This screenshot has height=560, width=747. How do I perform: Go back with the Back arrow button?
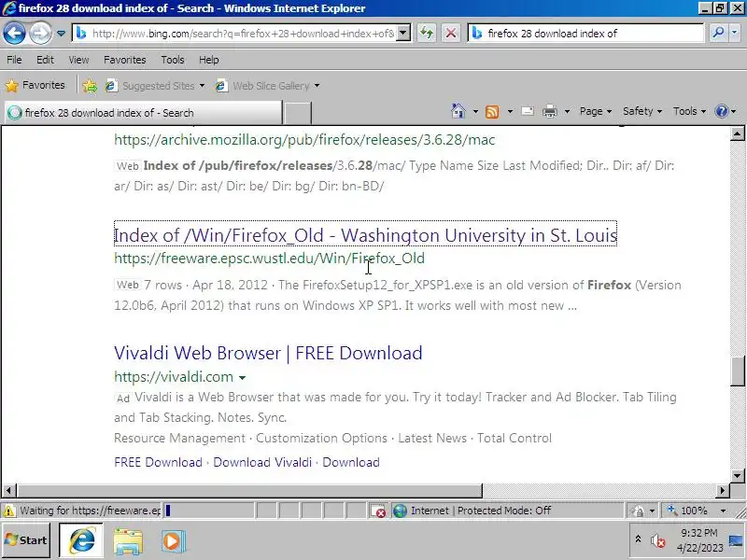pyautogui.click(x=14, y=33)
